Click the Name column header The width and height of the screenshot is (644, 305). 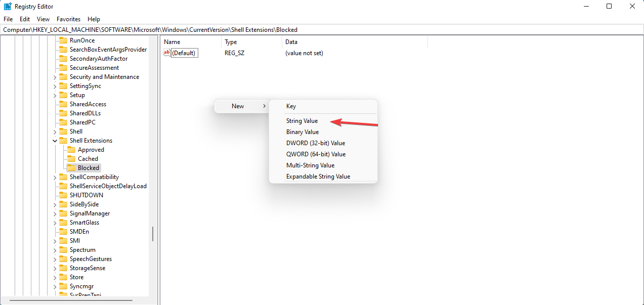191,42
